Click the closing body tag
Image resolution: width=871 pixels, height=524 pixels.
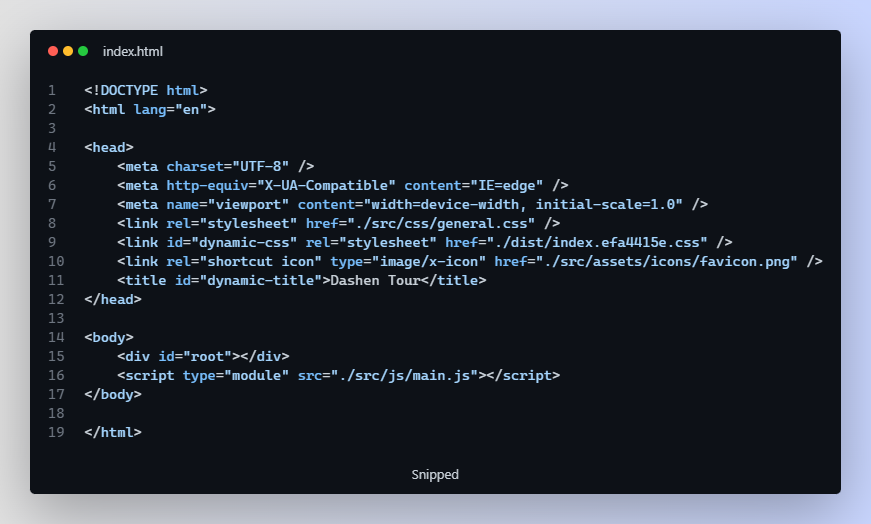[x=113, y=395]
